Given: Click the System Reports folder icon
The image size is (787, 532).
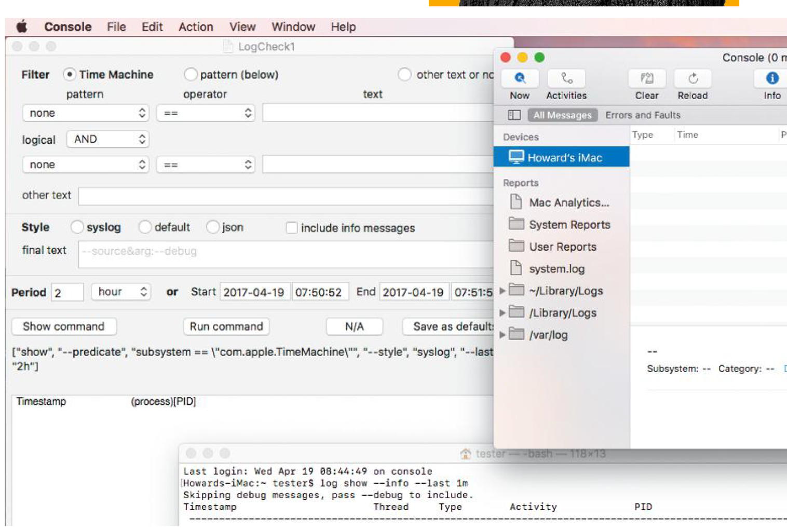Looking at the screenshot, I should pyautogui.click(x=516, y=224).
